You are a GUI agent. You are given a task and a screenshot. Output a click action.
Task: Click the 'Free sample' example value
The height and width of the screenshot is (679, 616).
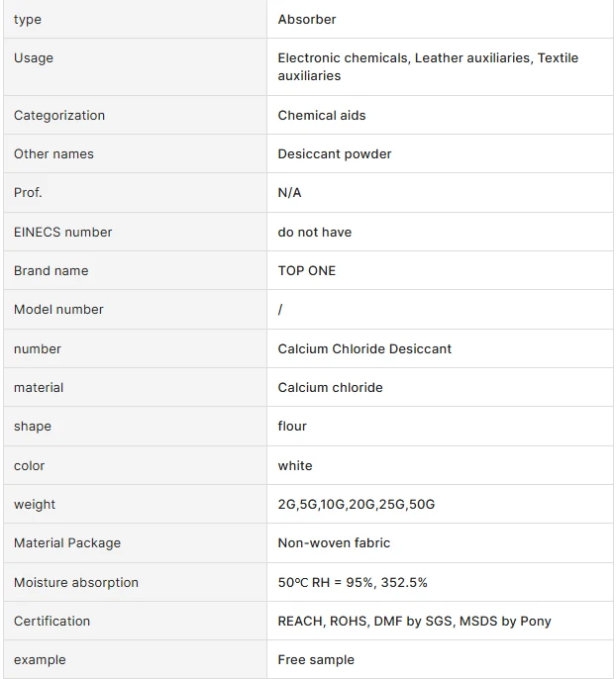316,660
